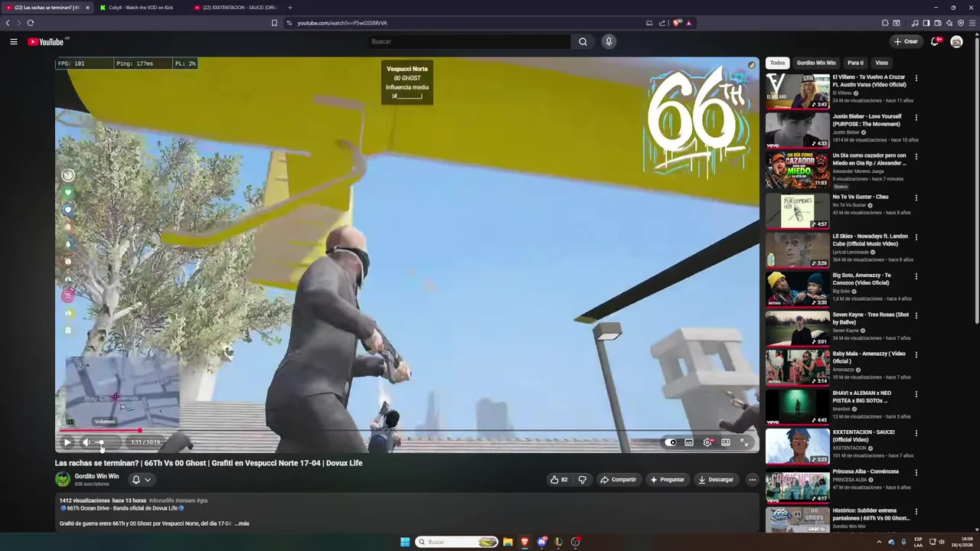Enter fullscreen mode
The height and width of the screenshot is (551, 980).
click(x=744, y=442)
